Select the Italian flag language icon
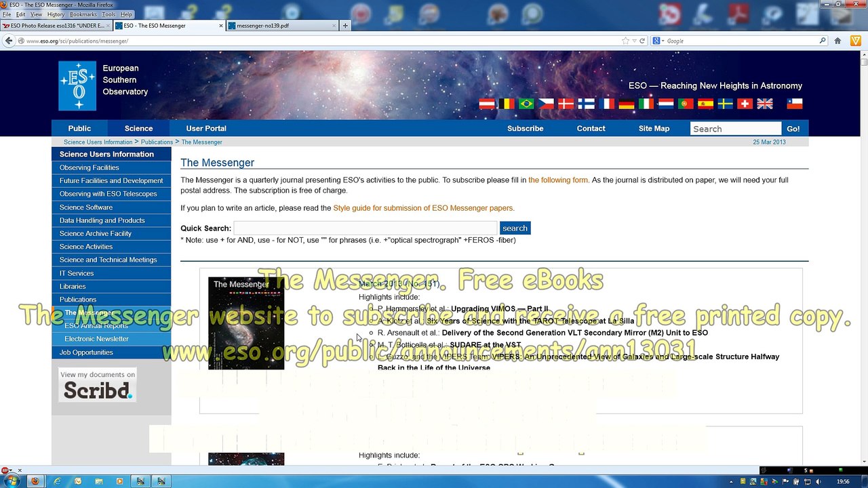 [646, 104]
